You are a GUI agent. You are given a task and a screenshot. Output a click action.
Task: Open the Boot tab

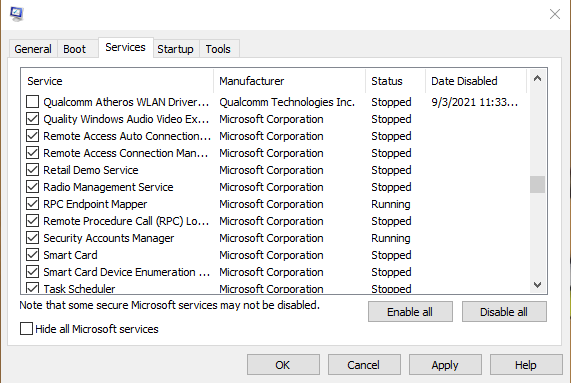pos(75,49)
